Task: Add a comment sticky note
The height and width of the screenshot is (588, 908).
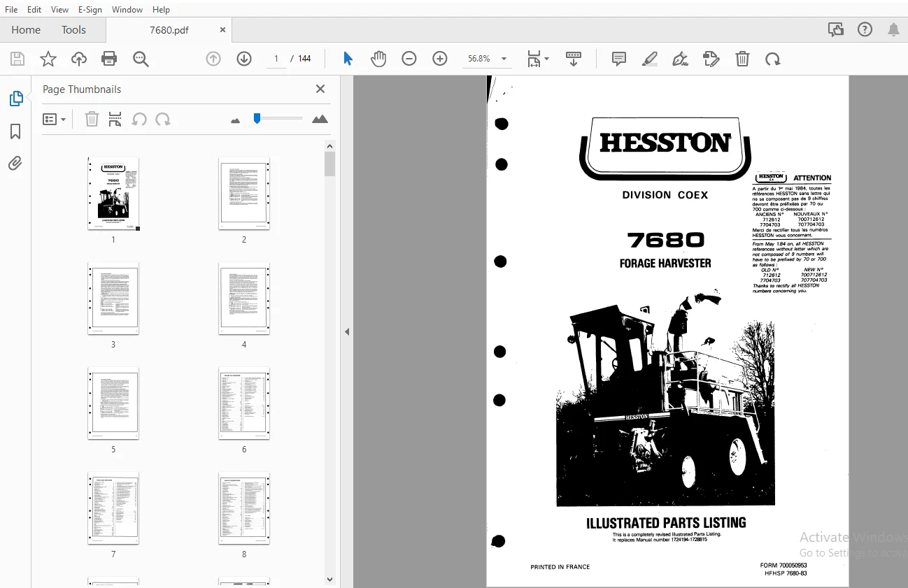Action: coord(619,59)
